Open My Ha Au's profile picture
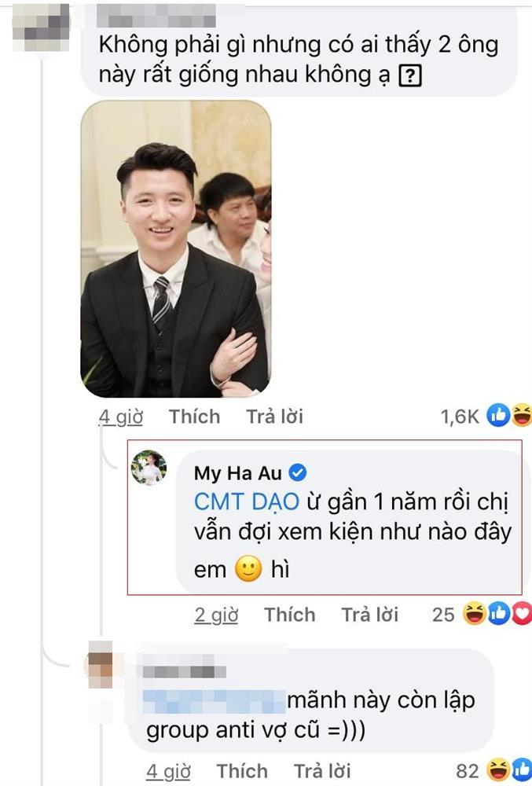The height and width of the screenshot is (786, 532). pos(149,468)
